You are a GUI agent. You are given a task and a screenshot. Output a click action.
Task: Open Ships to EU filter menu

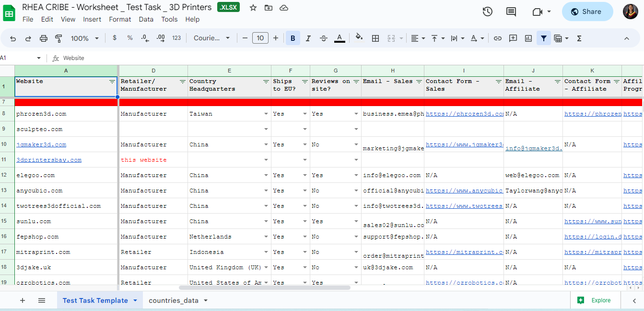pos(305,82)
